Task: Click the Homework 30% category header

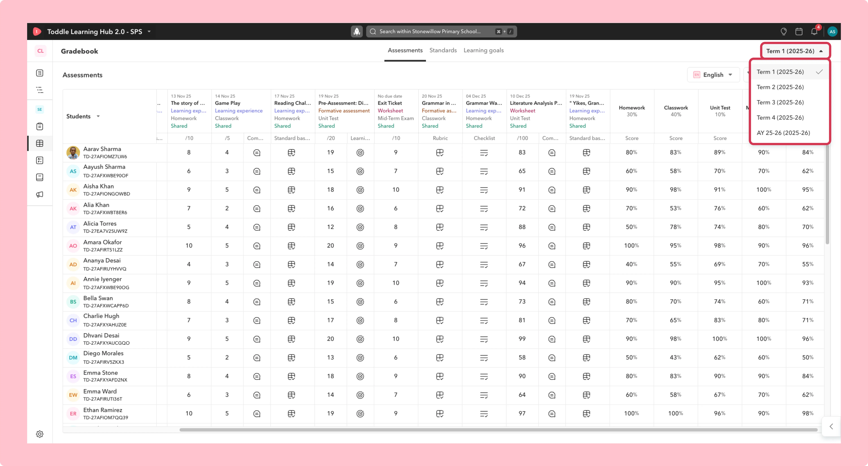Action: pos(632,111)
